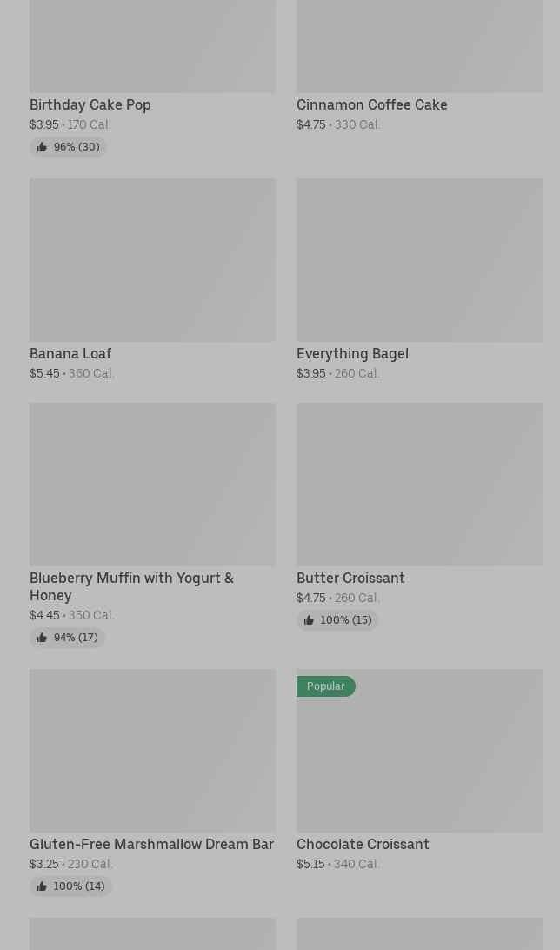Select the Banana Loaf image

coord(152,260)
